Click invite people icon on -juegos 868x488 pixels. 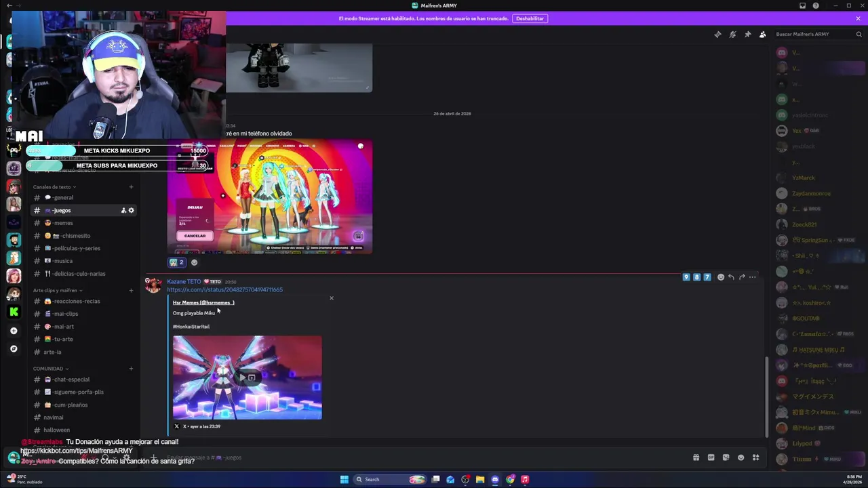pos(123,210)
